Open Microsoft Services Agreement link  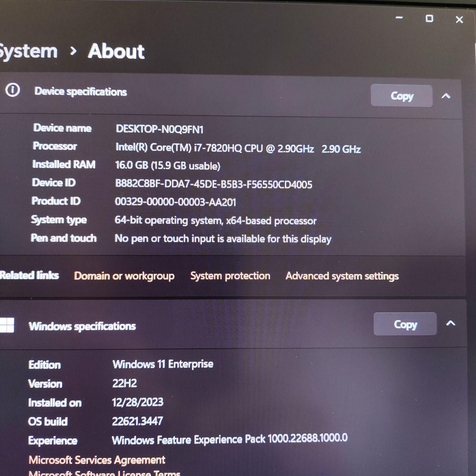(x=97, y=460)
